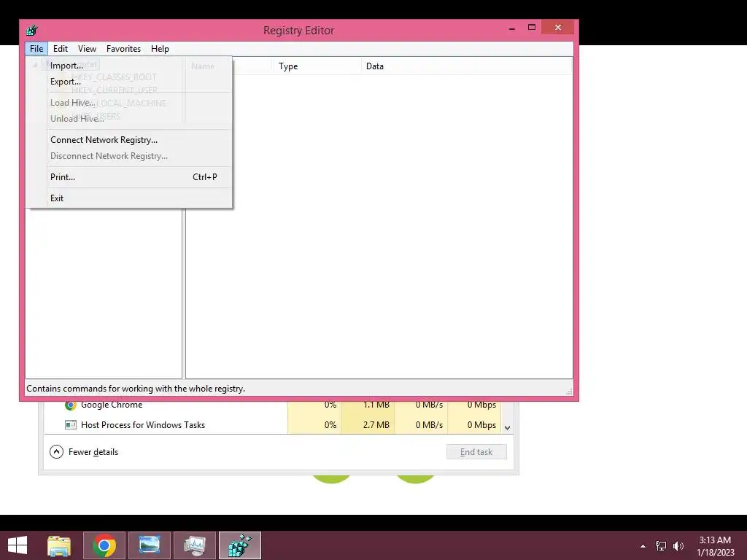Click the volume speaker tray icon
This screenshot has height=560, width=747.
tap(678, 546)
